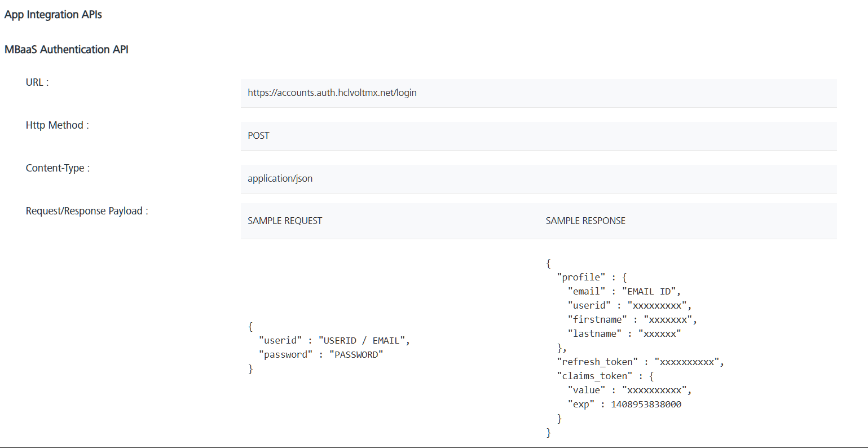Screen dimensions: 868x448
Task: Click the SAMPLE REQUEST column header
Action: 285,221
